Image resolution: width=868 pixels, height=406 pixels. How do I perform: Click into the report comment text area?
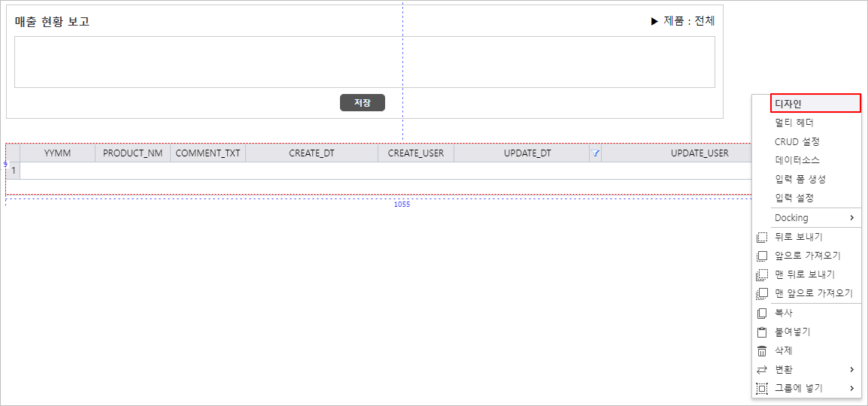coord(365,62)
